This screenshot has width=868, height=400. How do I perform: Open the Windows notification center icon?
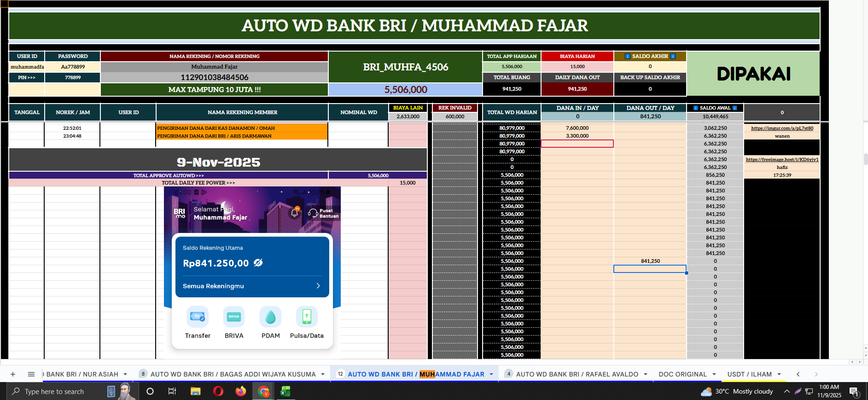tap(854, 392)
